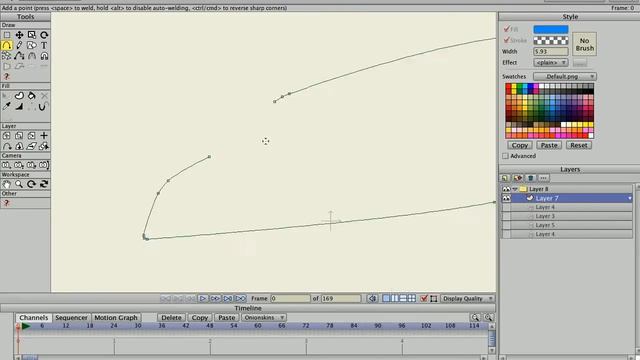Viewport: 640px width, 360px height.
Task: Select the Zoom Workspace magnifier tool
Action: [19, 184]
